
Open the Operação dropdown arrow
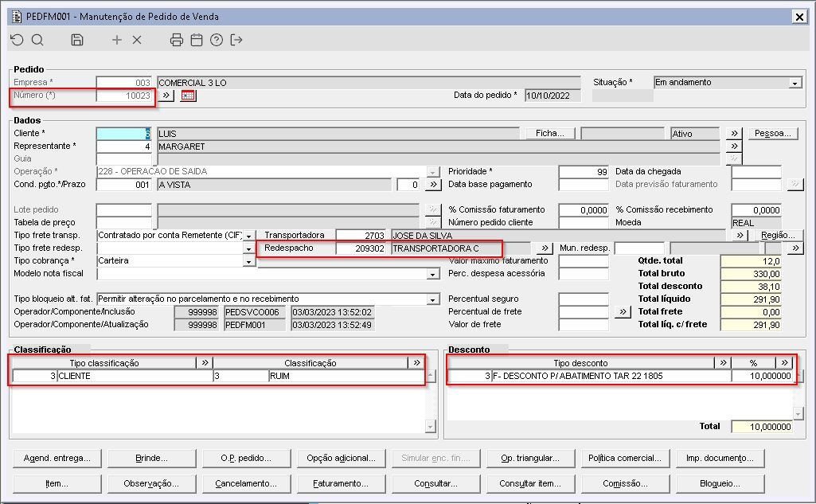(x=433, y=172)
